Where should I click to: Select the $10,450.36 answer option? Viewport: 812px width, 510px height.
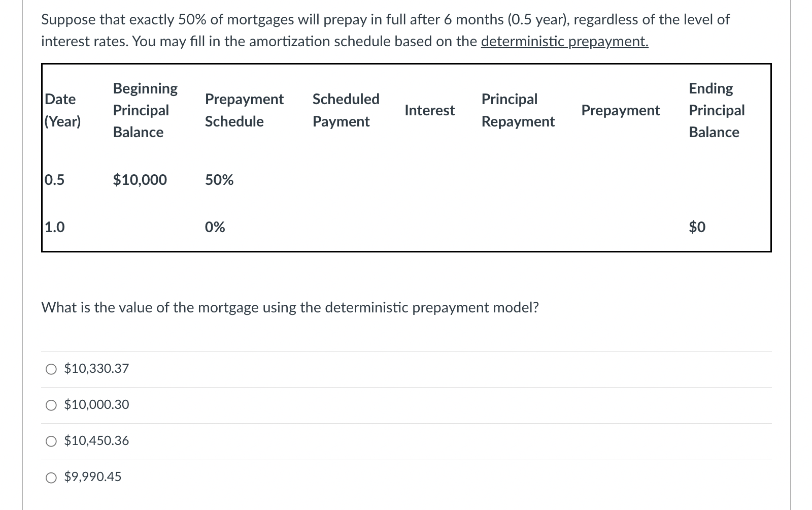pos(51,441)
